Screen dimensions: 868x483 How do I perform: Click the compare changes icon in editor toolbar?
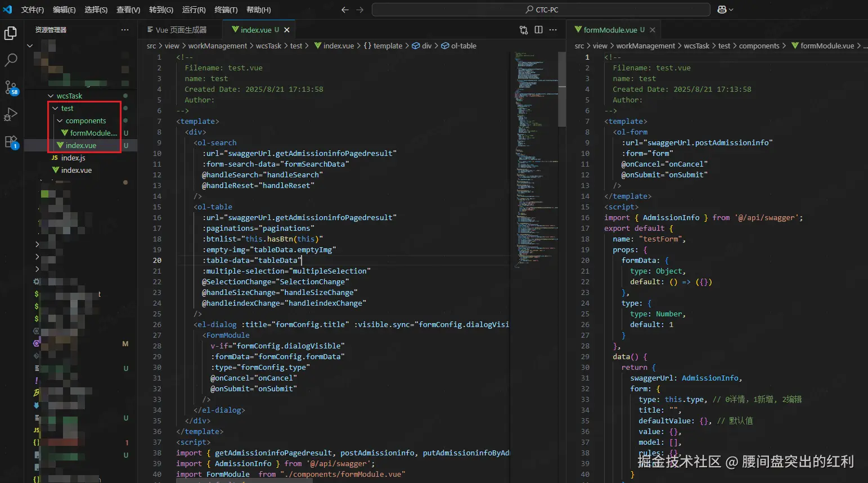524,30
